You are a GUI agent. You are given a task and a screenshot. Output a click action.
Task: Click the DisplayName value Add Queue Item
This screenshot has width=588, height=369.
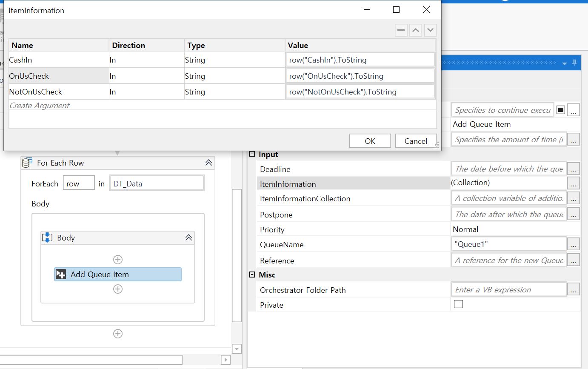pyautogui.click(x=482, y=124)
